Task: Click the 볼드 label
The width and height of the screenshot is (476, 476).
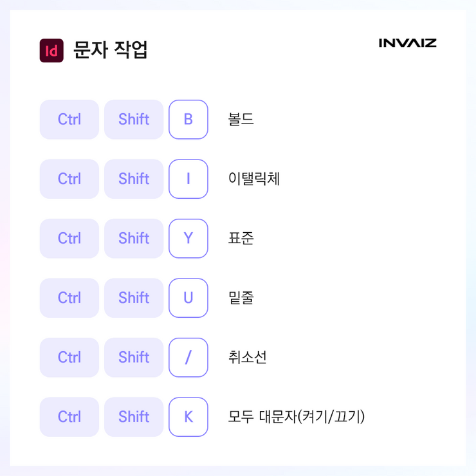Action: tap(241, 119)
